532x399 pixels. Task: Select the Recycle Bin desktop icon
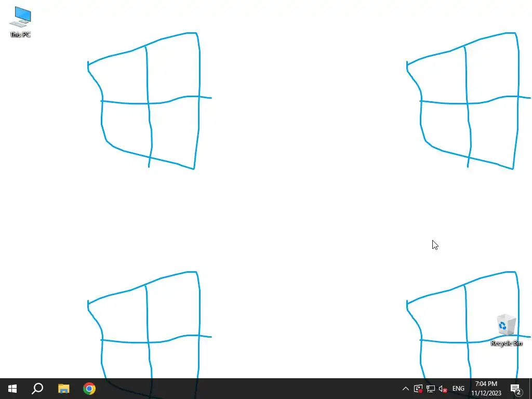coord(506,330)
